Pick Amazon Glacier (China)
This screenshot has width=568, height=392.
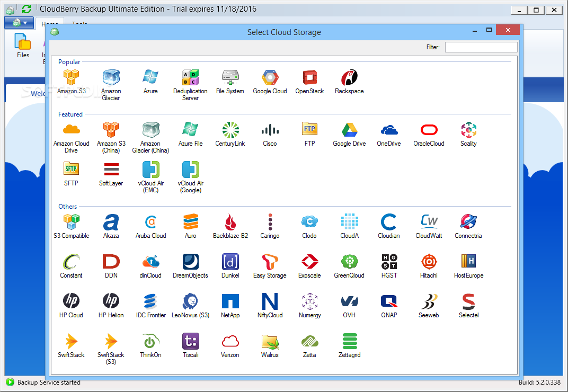pyautogui.click(x=150, y=138)
